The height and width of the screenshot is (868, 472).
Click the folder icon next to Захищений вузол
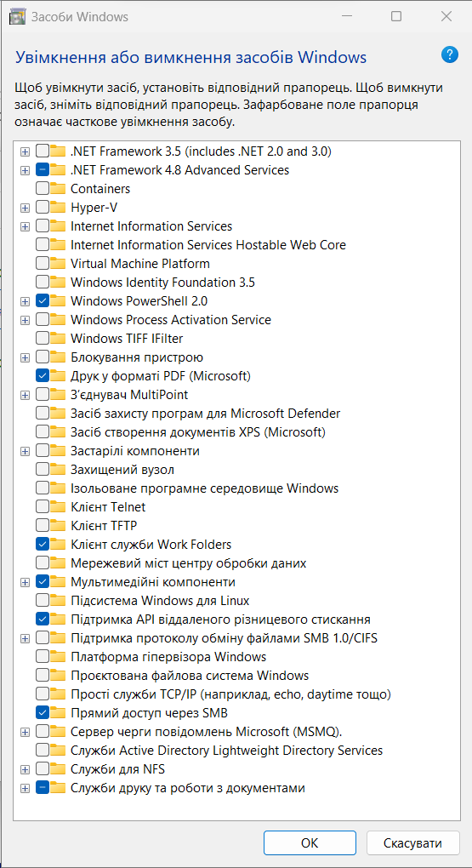[x=58, y=470]
